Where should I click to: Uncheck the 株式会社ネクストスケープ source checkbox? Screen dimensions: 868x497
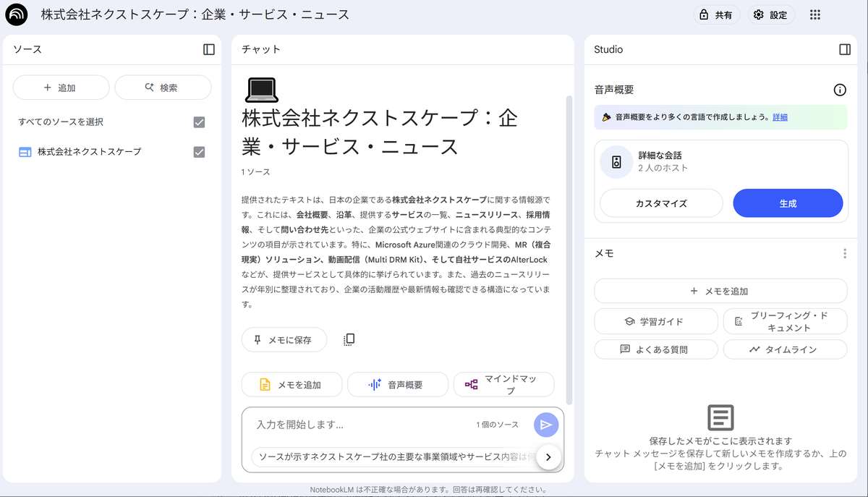tap(200, 152)
